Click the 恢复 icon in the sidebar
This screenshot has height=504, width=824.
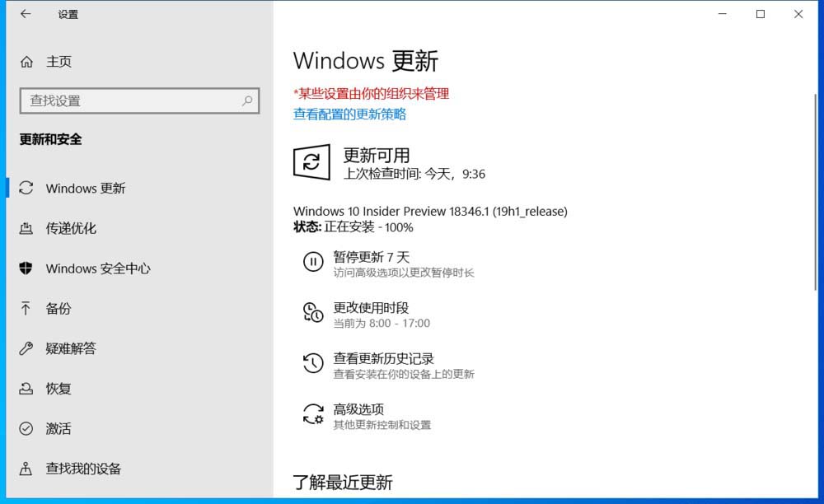point(26,389)
